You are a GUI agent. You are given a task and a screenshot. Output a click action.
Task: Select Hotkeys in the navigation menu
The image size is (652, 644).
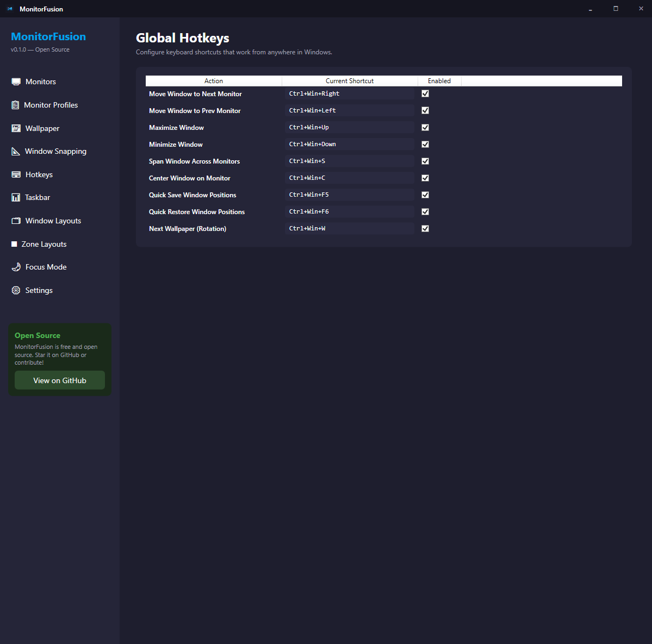(38, 174)
